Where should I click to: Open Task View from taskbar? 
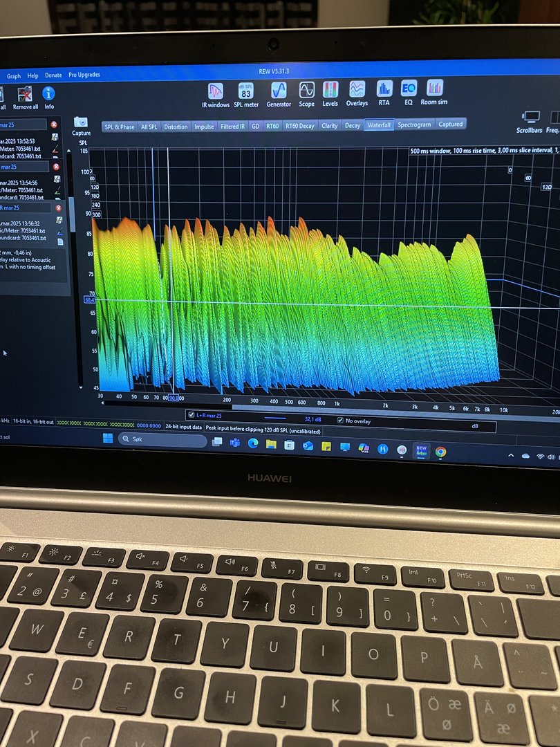(217, 442)
